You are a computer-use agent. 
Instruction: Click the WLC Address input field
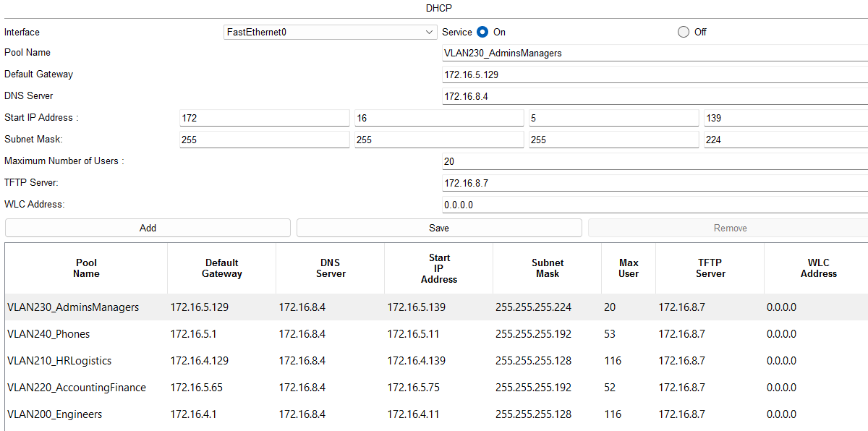(655, 205)
